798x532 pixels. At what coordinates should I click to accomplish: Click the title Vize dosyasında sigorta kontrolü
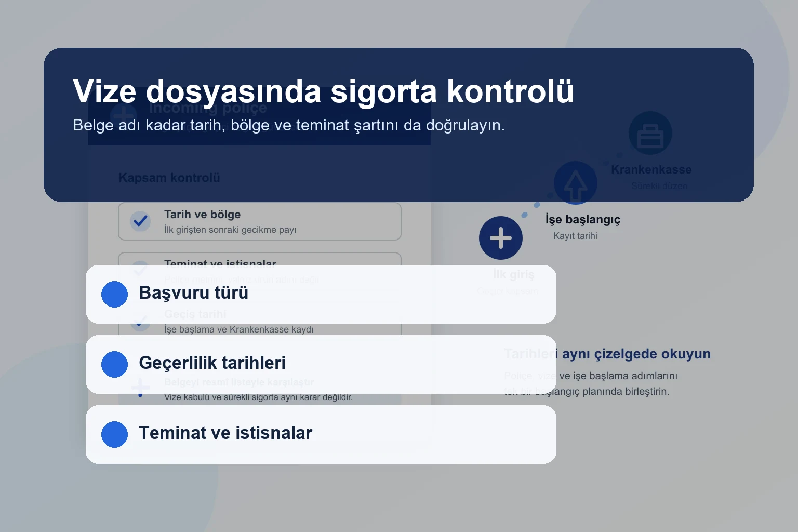point(323,91)
